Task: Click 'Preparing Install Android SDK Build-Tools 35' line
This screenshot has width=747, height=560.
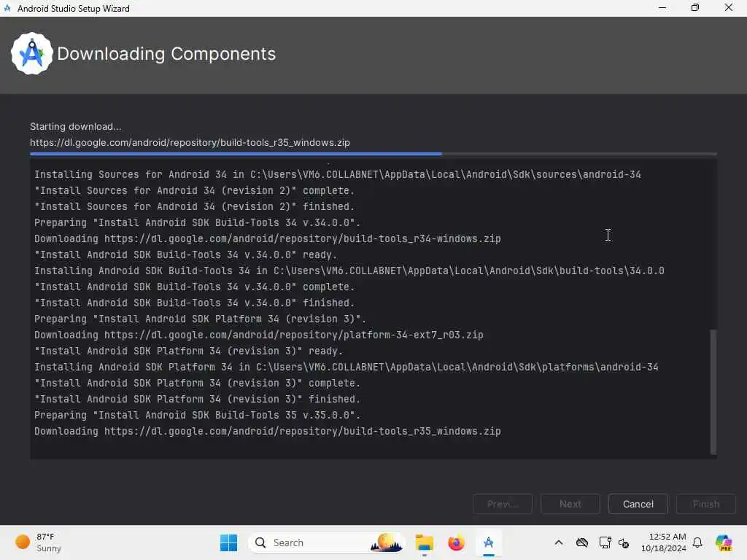Action: (197, 415)
